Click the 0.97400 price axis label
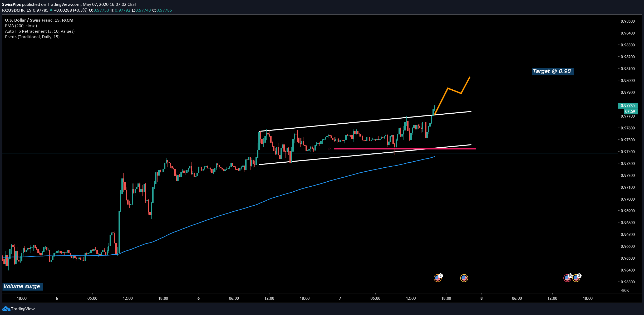 (628, 152)
